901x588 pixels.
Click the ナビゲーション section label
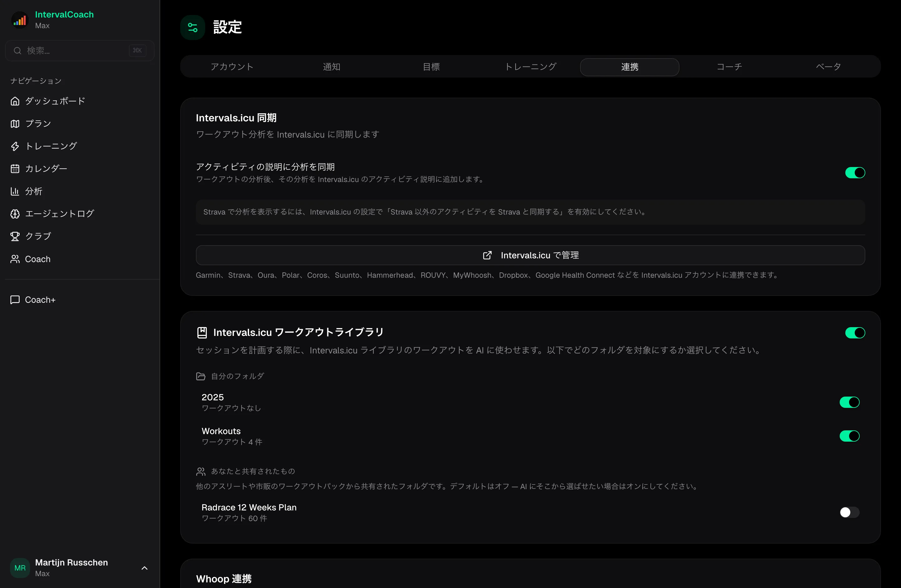pos(36,81)
